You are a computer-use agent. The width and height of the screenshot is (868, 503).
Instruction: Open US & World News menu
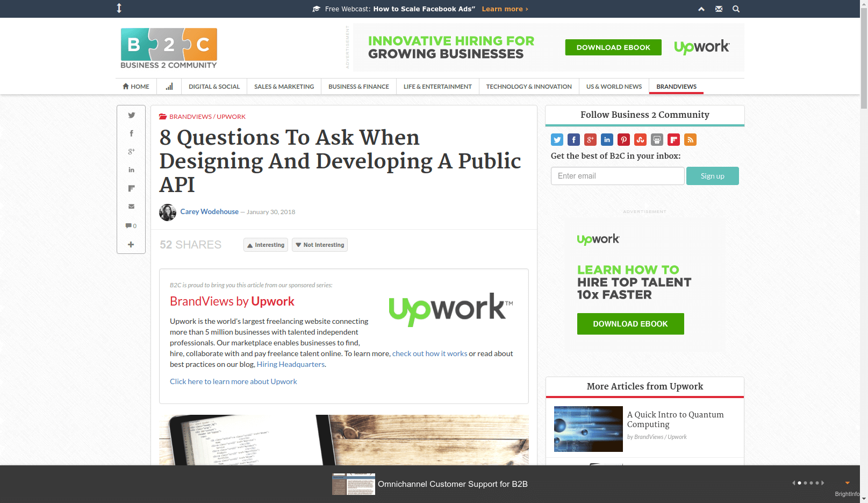[614, 87]
